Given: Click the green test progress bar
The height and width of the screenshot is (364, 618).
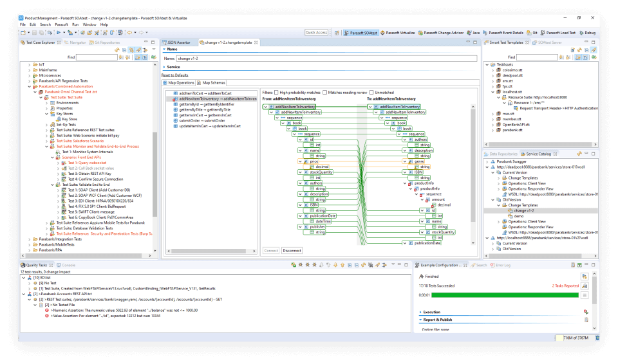Looking at the screenshot, I should pos(505,295).
